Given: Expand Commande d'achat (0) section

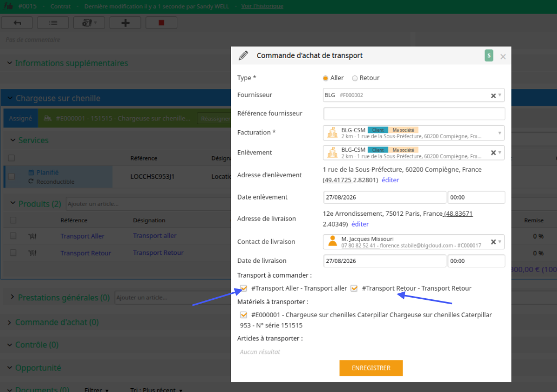Looking at the screenshot, I should coord(10,323).
